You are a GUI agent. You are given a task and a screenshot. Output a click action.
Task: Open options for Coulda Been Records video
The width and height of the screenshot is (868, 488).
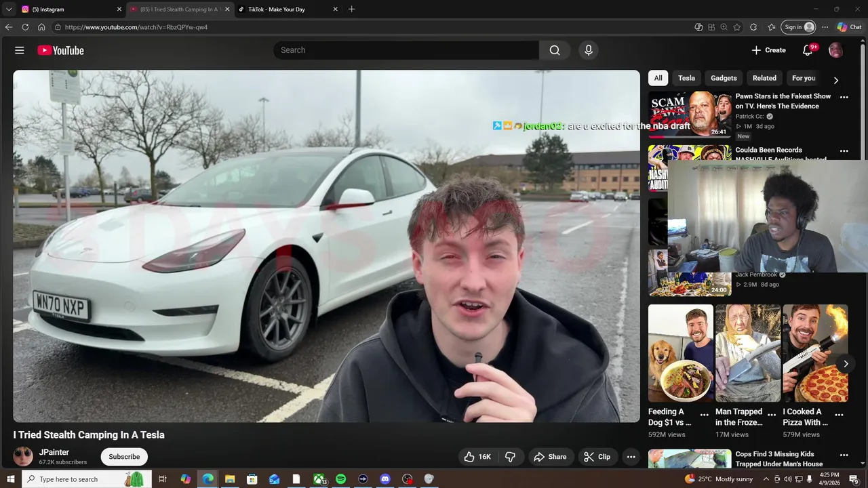click(844, 150)
